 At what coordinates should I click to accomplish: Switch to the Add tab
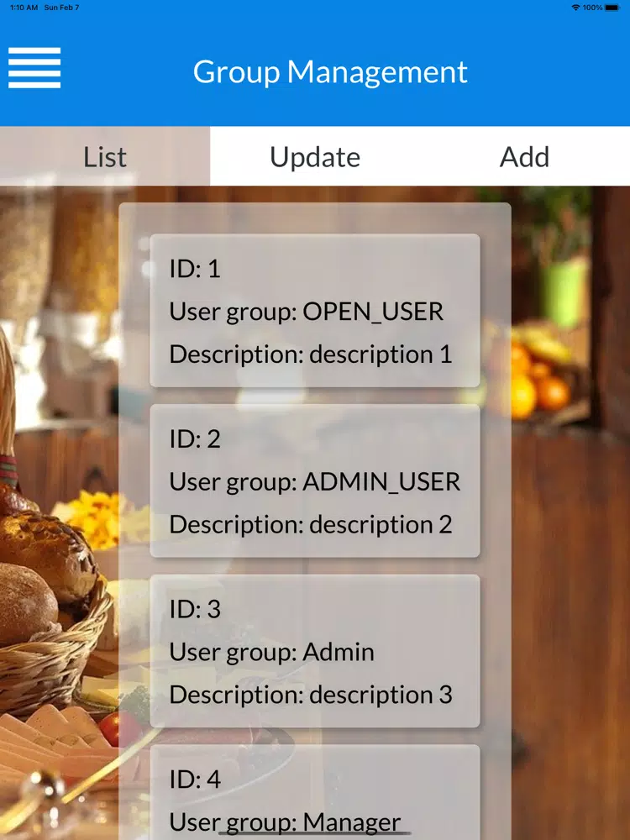point(525,156)
